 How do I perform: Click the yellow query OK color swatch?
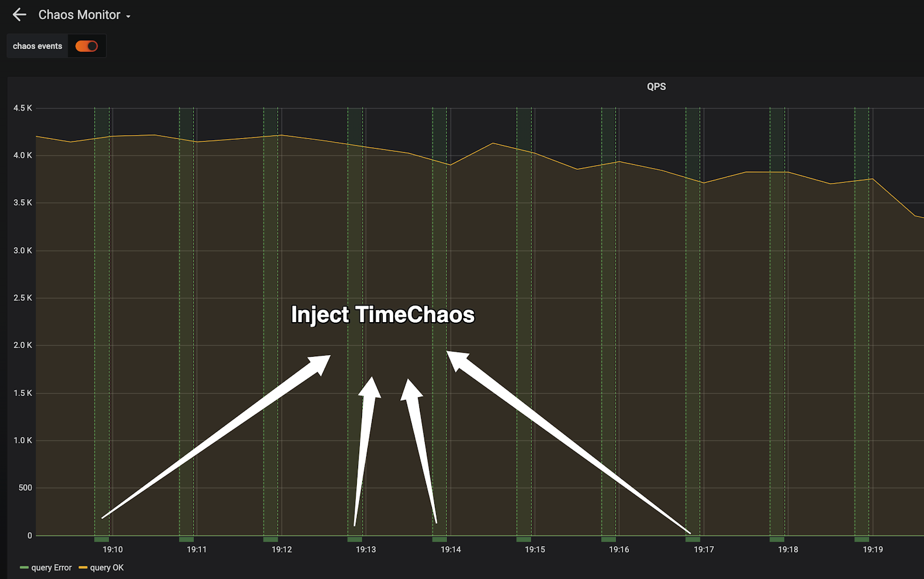pyautogui.click(x=83, y=568)
